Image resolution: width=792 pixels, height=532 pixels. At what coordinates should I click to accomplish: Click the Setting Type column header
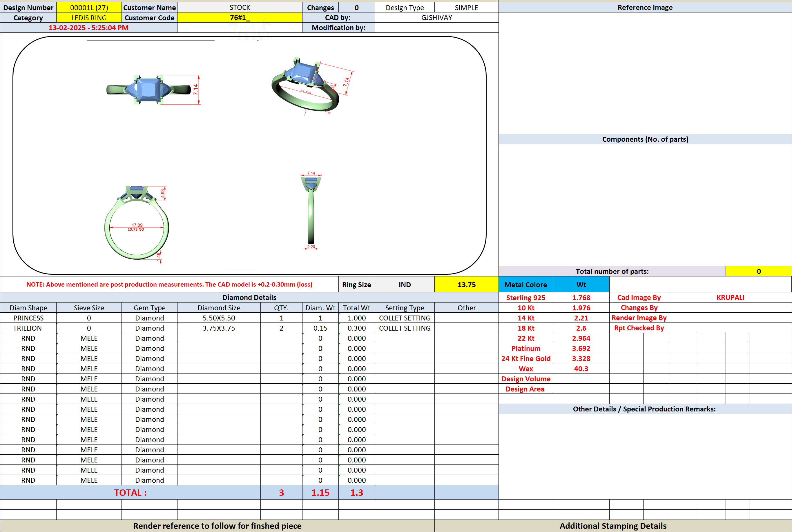pos(405,308)
